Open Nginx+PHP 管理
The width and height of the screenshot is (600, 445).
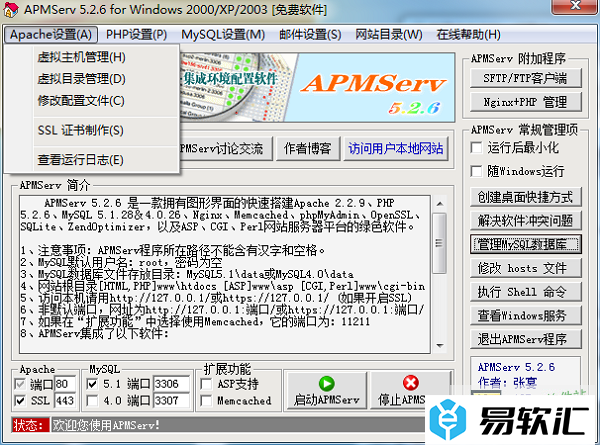pos(525,102)
